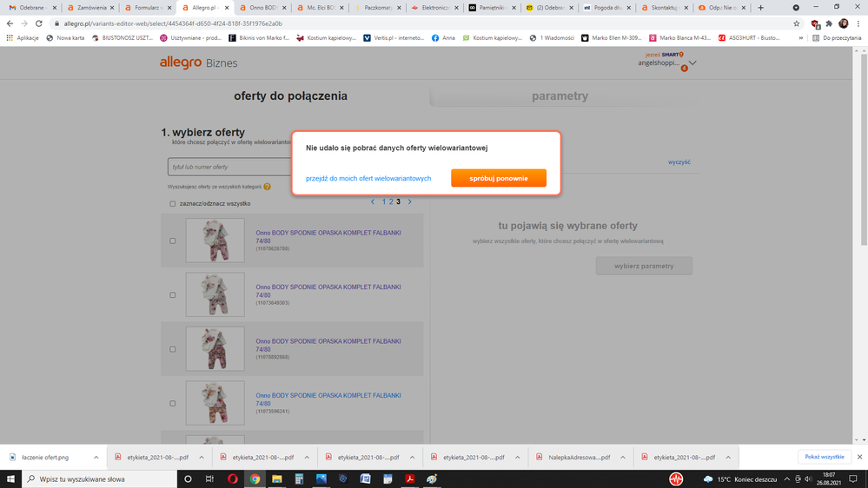Expand options for last etykieta pdf download
868x488 pixels.
pos(728,458)
